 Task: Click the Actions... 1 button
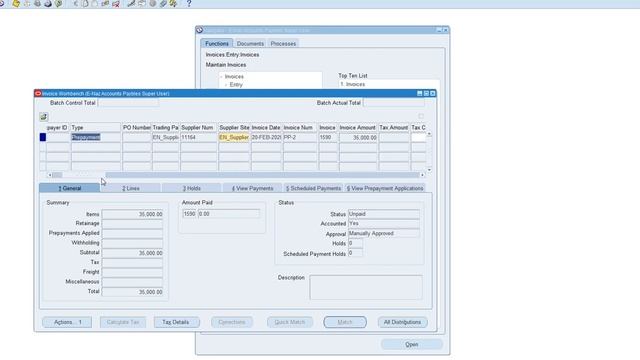click(x=67, y=322)
